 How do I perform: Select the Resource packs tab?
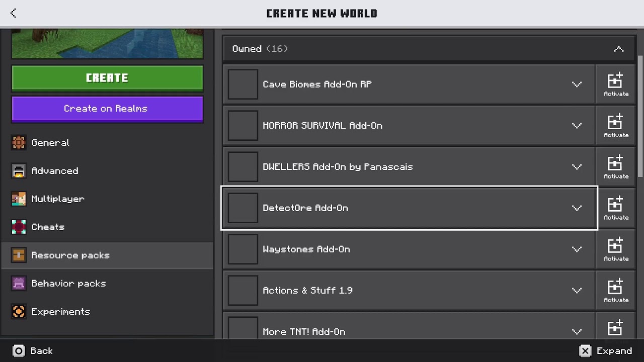(107, 255)
